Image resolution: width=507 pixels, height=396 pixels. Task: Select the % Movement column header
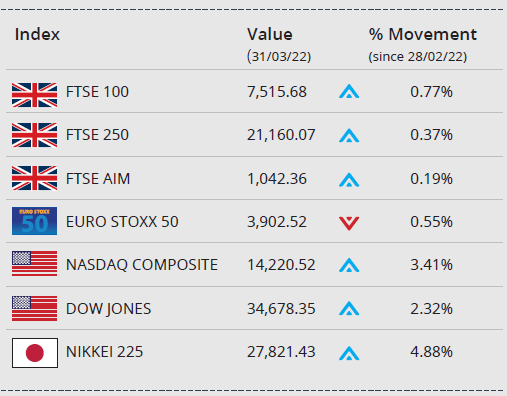423,34
